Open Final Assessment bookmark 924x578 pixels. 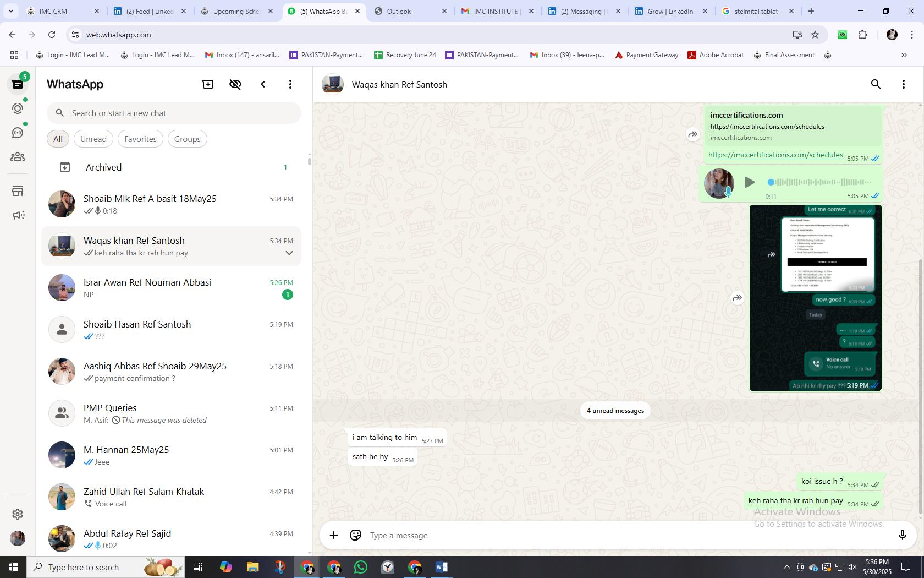pos(784,55)
